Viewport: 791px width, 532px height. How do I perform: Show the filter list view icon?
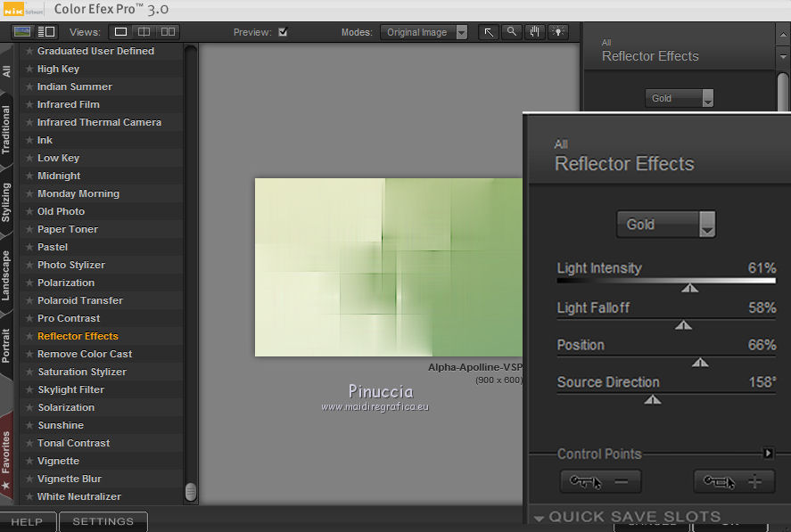click(46, 32)
